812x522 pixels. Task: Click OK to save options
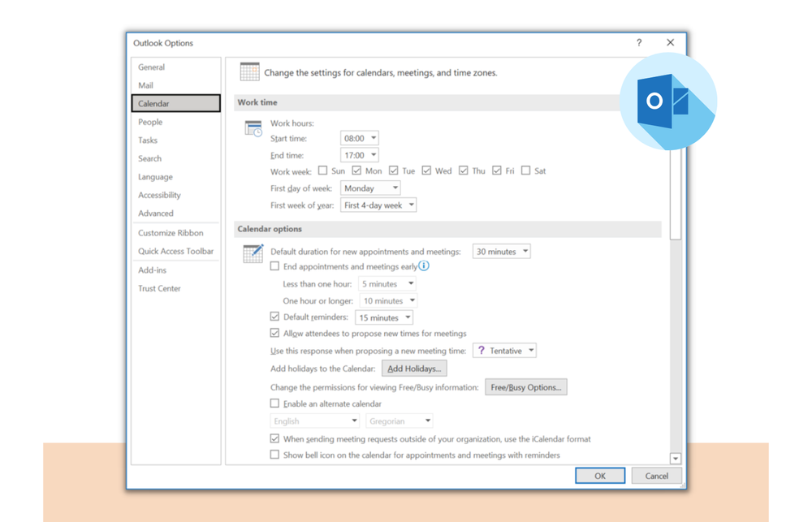coord(600,476)
